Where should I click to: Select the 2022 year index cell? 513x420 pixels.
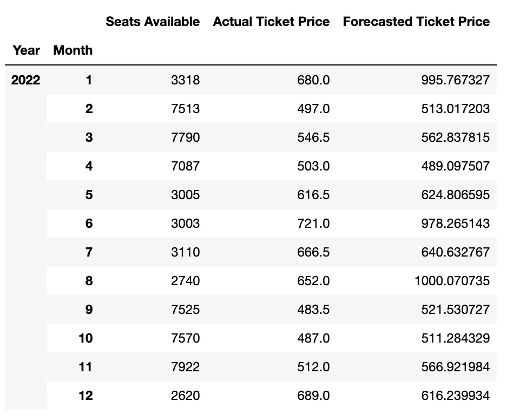pyautogui.click(x=26, y=80)
